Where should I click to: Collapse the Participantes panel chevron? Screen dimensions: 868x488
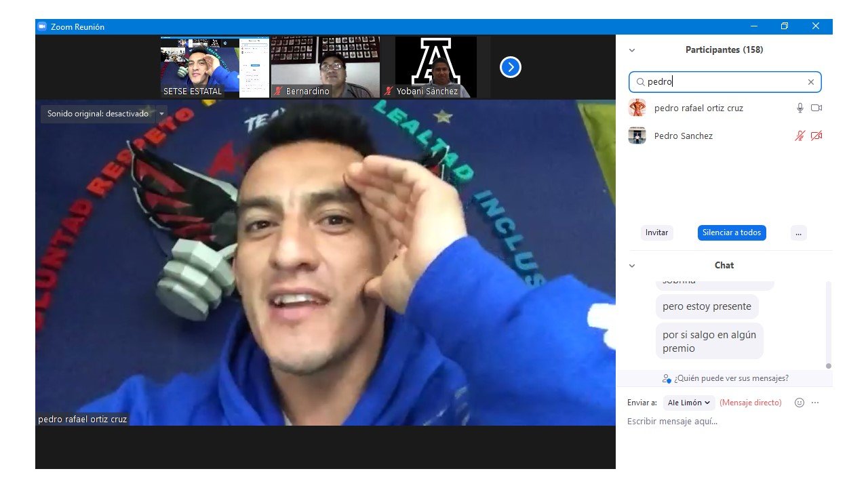coord(632,50)
